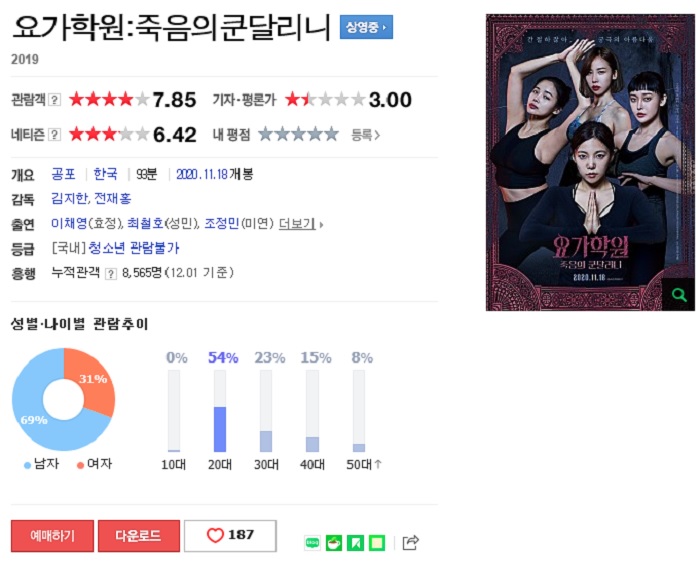Screen dimensions: 700x572
Task: Open director 김지한's page
Action: [x=69, y=198]
